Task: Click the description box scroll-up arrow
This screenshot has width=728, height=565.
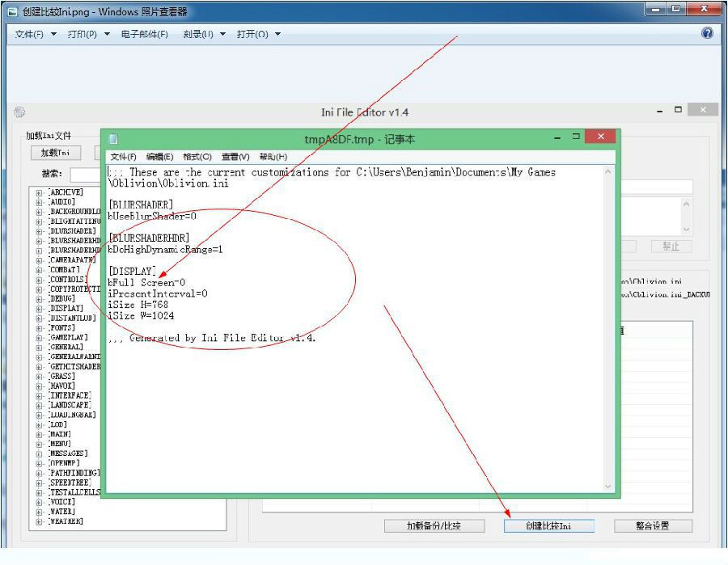Action: point(686,204)
